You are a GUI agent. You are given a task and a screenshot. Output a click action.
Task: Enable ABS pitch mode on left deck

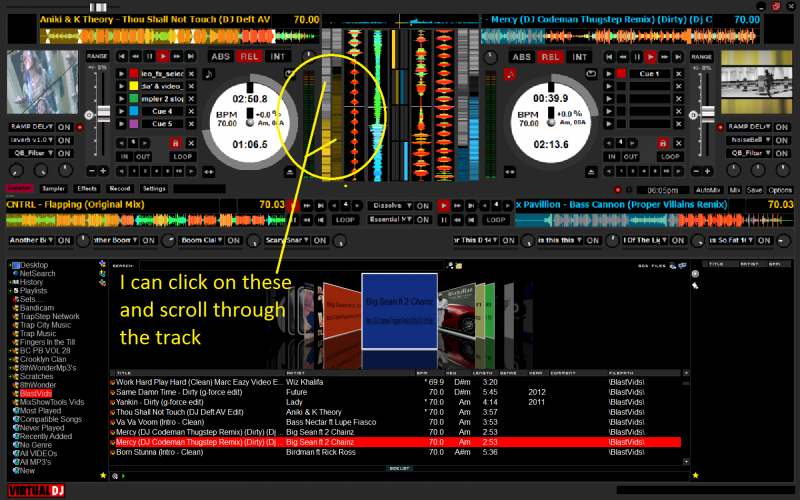(220, 57)
